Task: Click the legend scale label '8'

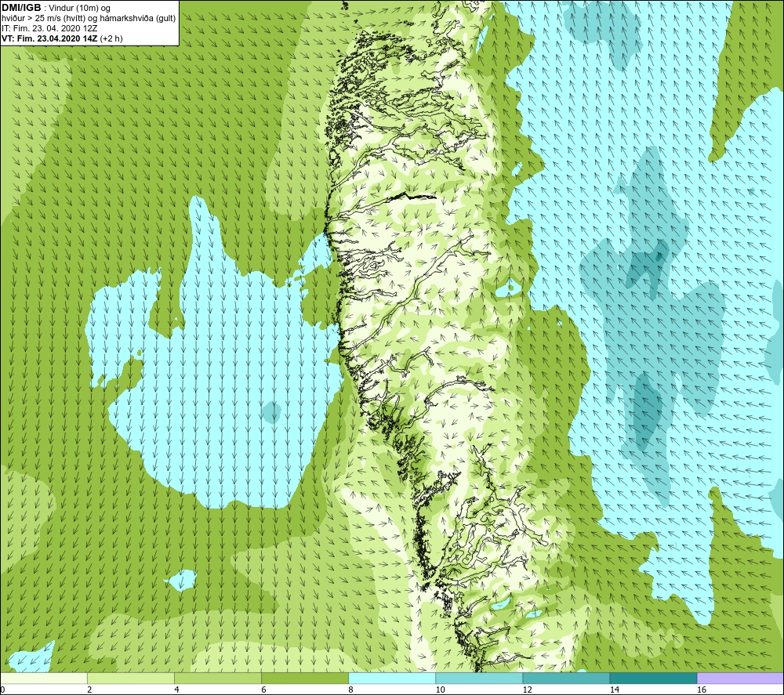Action: (350, 690)
